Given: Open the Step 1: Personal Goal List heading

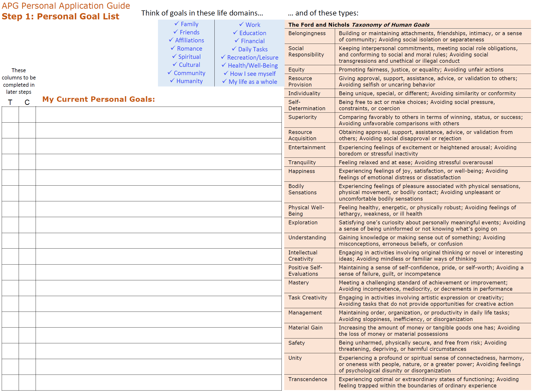Looking at the screenshot, I should point(60,16).
